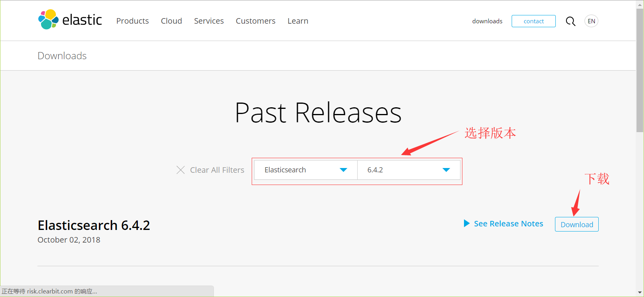The width and height of the screenshot is (644, 297).
Task: Click the contact button
Action: click(x=534, y=21)
